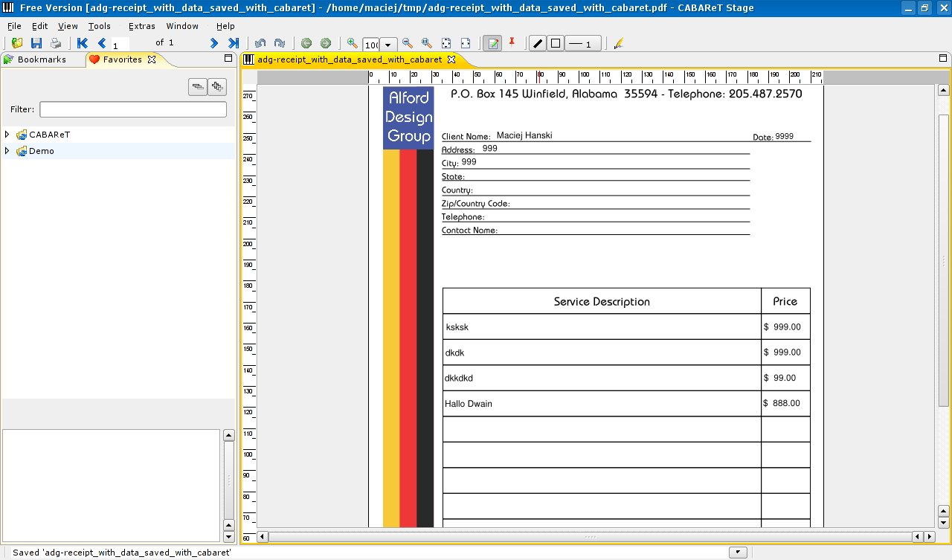Select the line drawing tool
The height and width of the screenshot is (560, 952).
(537, 44)
